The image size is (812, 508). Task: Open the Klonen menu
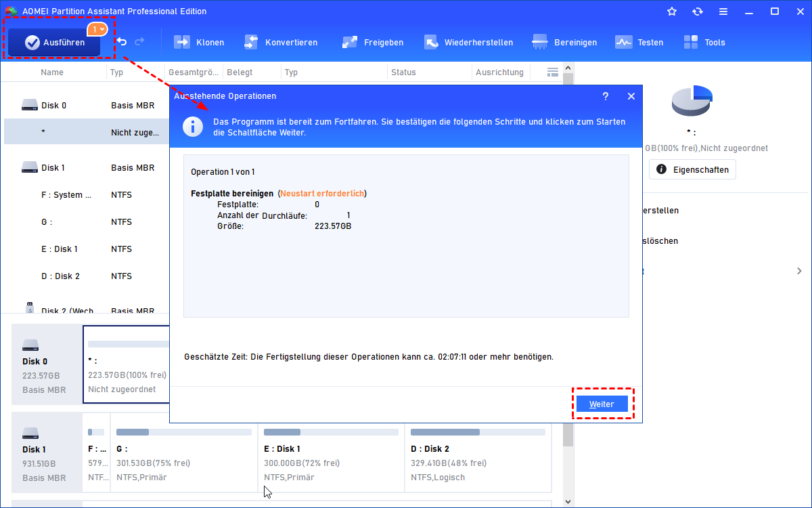tap(199, 42)
